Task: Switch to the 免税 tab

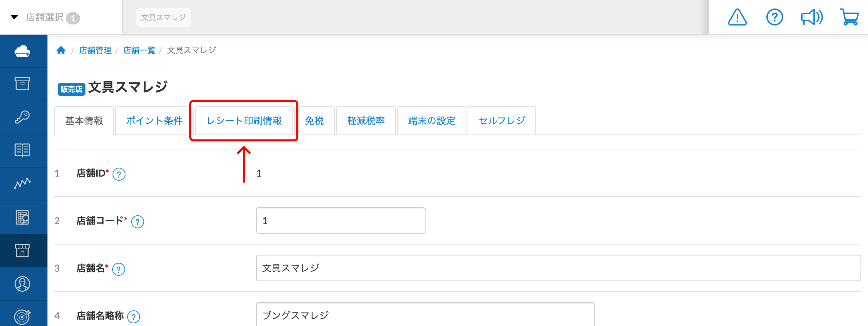Action: coord(314,121)
